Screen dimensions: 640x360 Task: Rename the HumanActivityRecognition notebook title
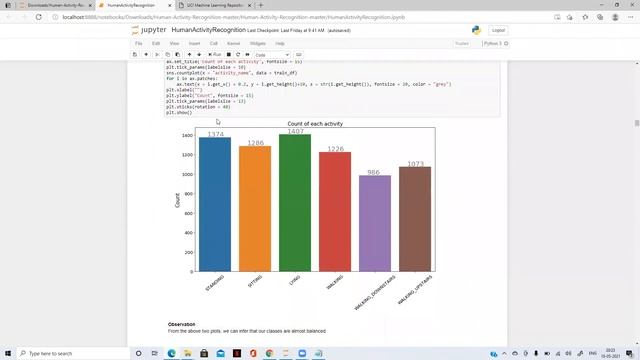coord(209,30)
